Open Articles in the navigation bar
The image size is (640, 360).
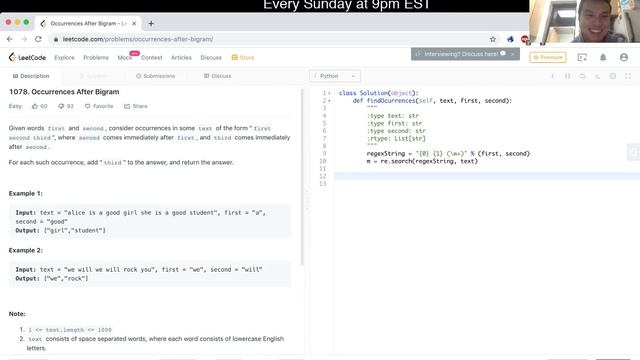181,58
